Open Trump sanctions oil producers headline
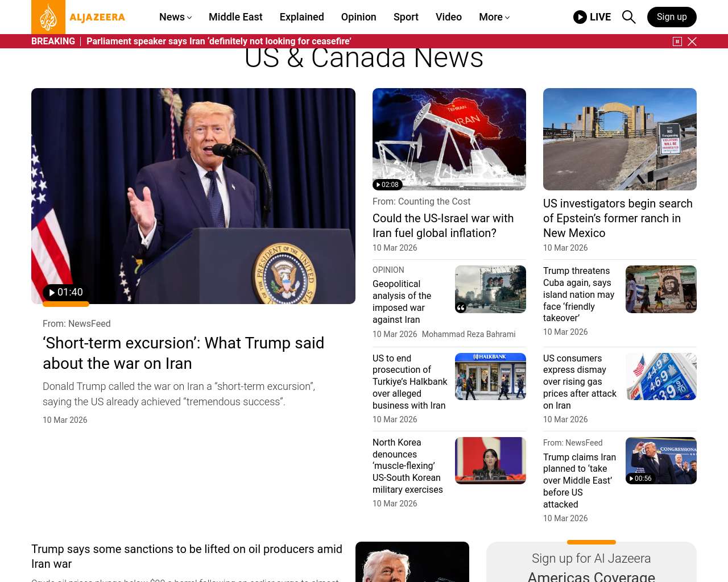728x582 pixels. coord(187,556)
